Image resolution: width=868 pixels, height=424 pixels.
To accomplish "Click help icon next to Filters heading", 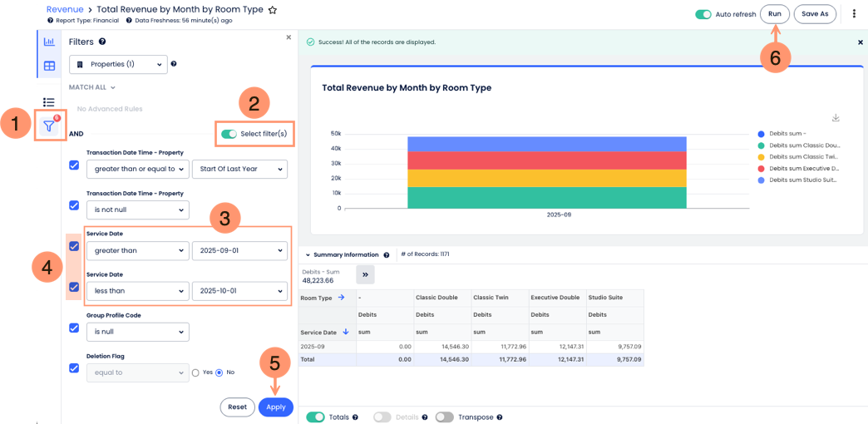I will [102, 42].
